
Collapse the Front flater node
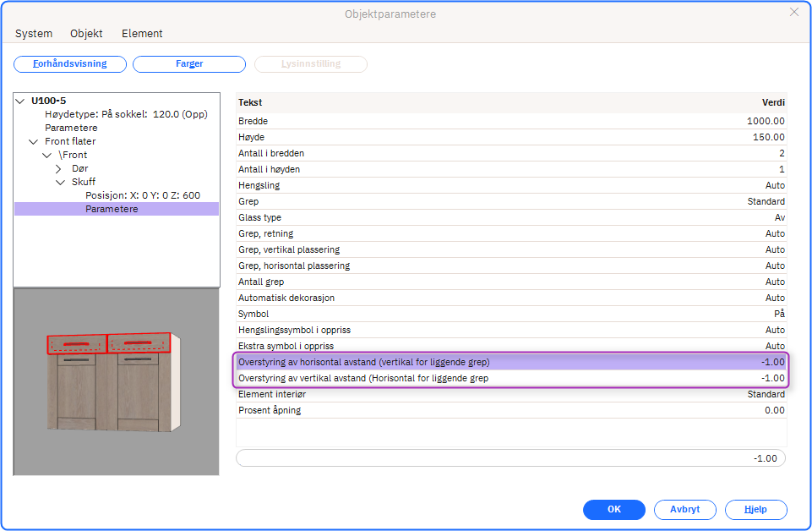click(x=34, y=141)
